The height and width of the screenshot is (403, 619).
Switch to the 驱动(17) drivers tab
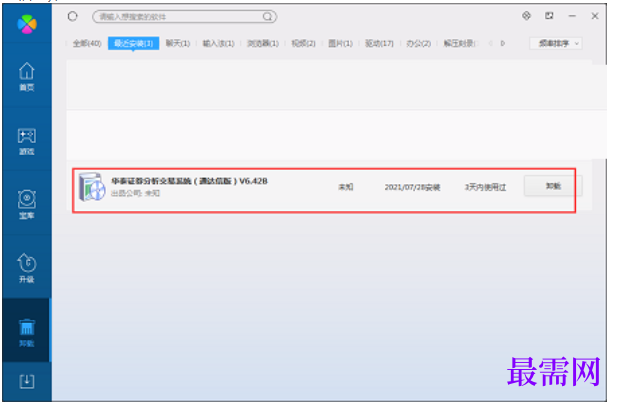point(379,43)
